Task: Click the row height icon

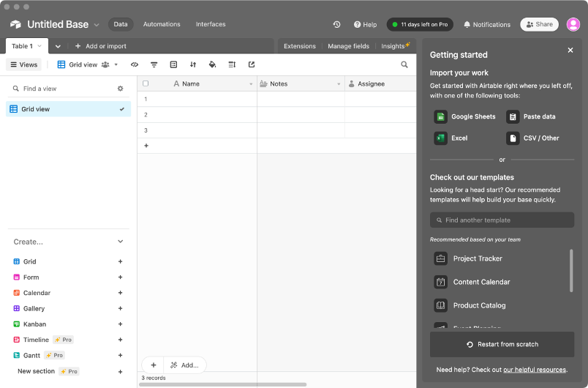Action: 232,64
